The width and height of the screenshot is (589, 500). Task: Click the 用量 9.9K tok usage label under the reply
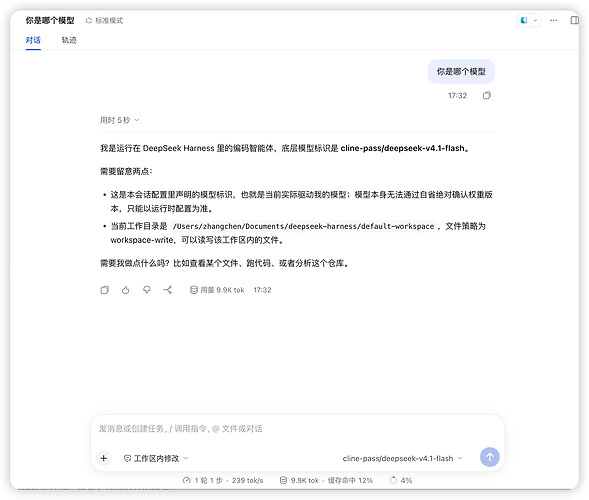[217, 290]
